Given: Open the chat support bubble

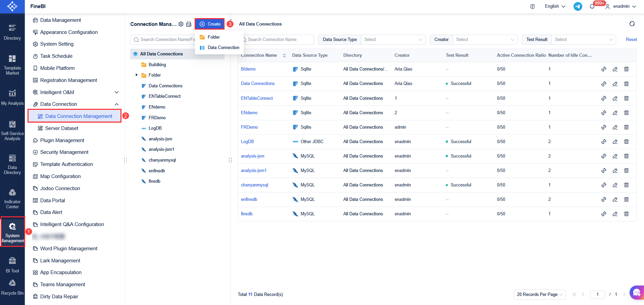Looking at the screenshot, I should (637, 293).
